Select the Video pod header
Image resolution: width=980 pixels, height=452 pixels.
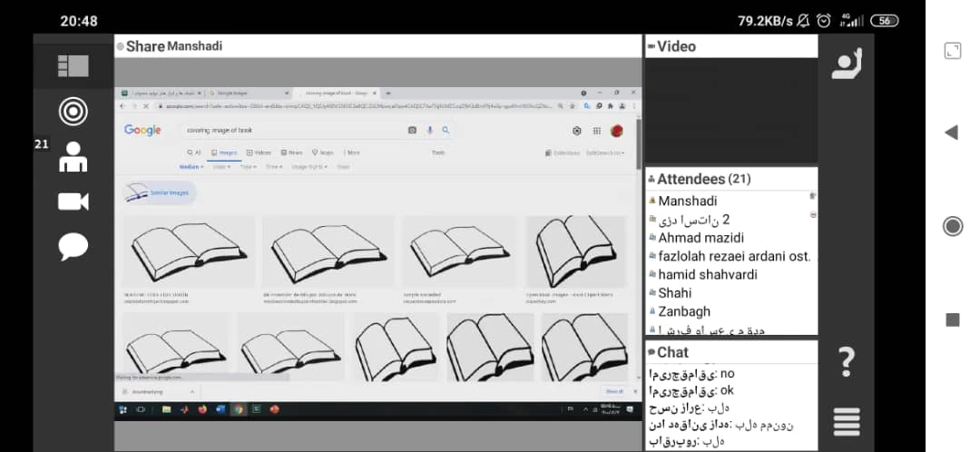click(x=677, y=46)
